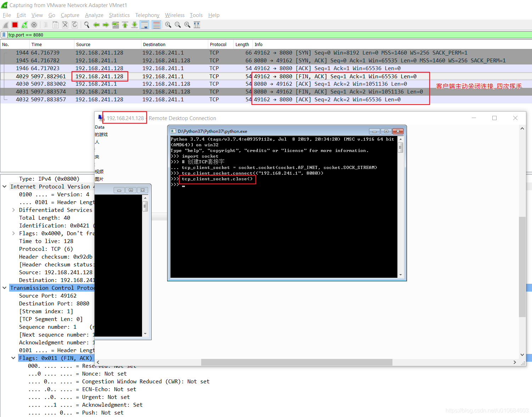Go back to previous packet arrow
The width and height of the screenshot is (532, 417).
(x=96, y=25)
